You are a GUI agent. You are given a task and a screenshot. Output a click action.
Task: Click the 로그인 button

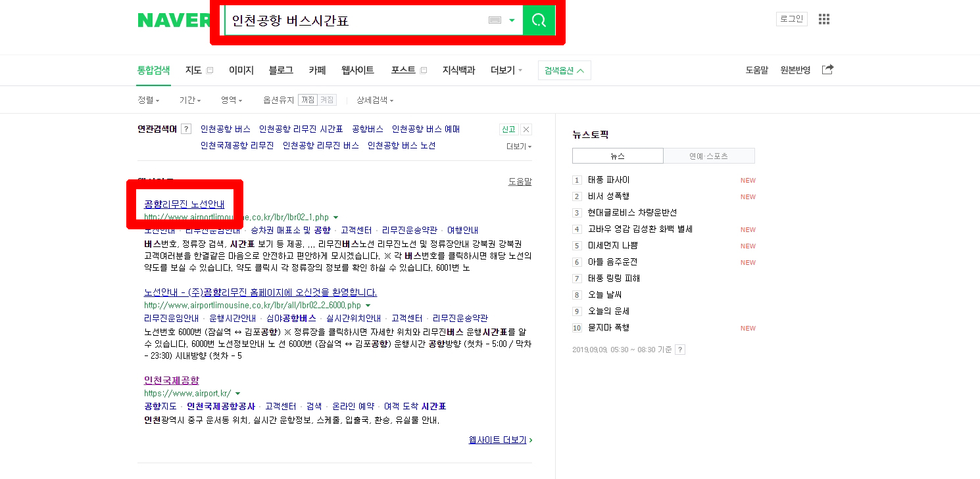pos(791,19)
